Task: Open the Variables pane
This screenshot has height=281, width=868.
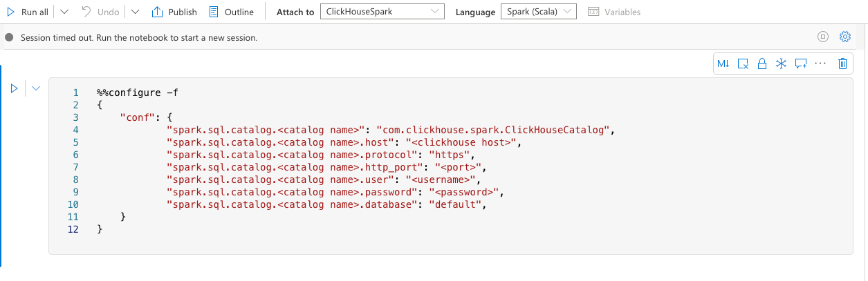Action: pos(614,12)
